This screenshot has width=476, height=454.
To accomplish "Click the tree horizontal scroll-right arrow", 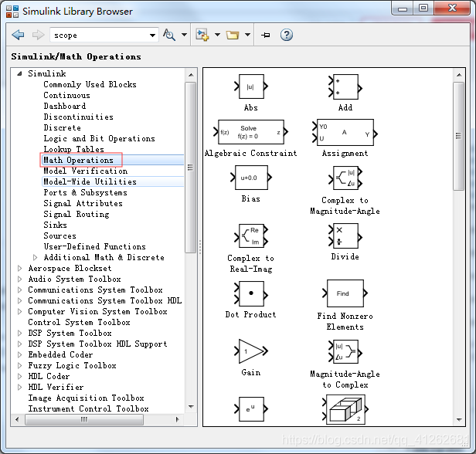I will pos(178,419).
